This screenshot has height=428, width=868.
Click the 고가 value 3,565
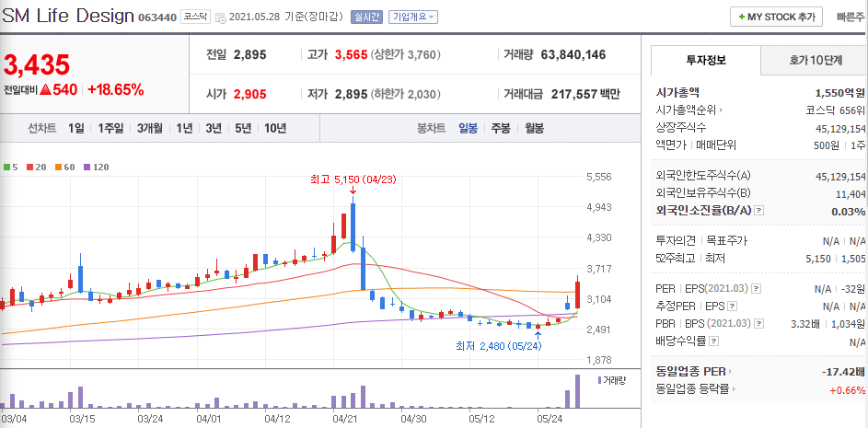(x=351, y=55)
